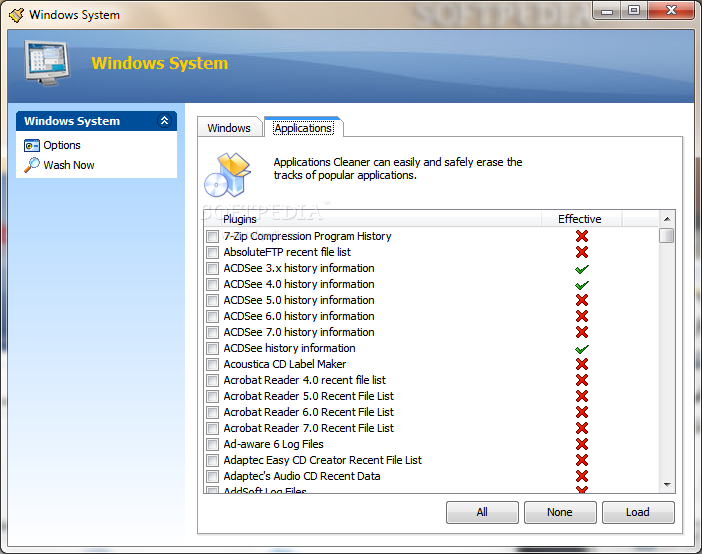Viewport: 702px width, 554px height.
Task: Start Wash Now from the sidebar
Action: click(69, 165)
